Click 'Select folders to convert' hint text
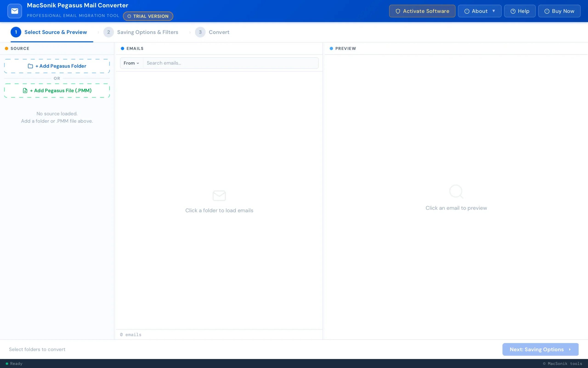This screenshot has height=368, width=588. [x=37, y=349]
